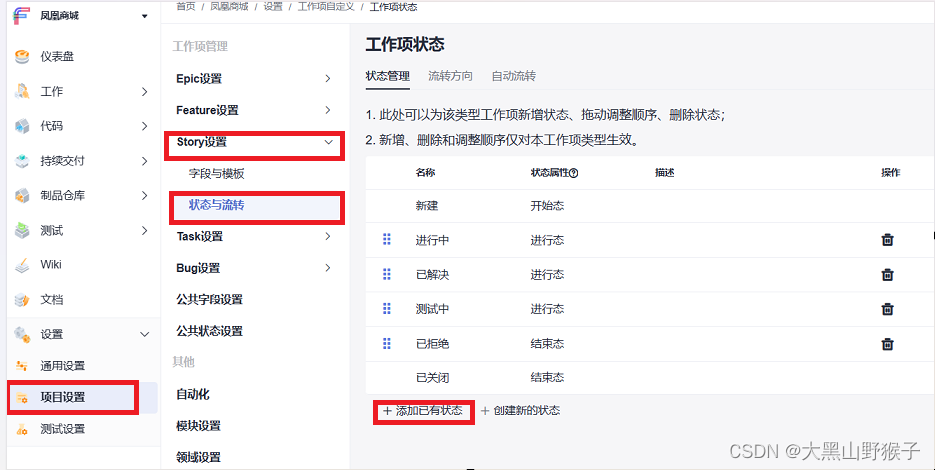Expand Task设置 chevron

click(x=327, y=236)
